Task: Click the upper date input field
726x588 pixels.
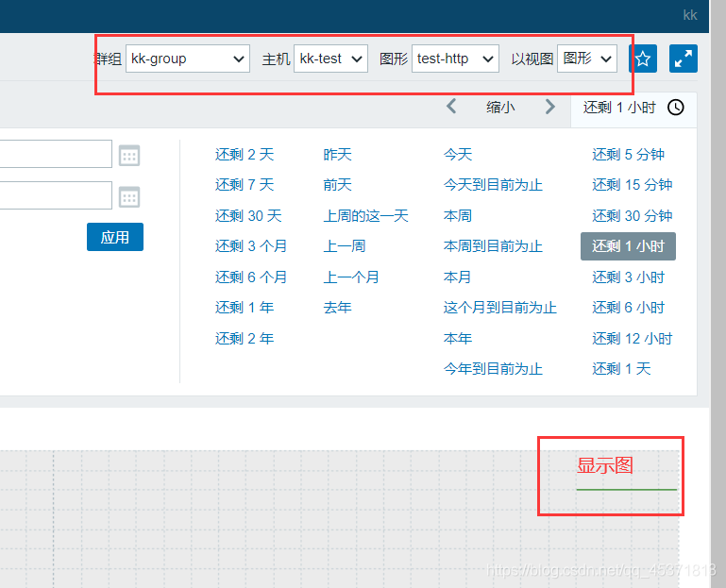Action: pos(57,154)
